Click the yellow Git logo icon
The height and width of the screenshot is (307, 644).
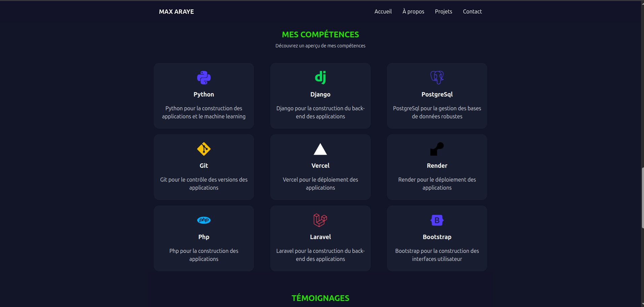click(x=204, y=149)
